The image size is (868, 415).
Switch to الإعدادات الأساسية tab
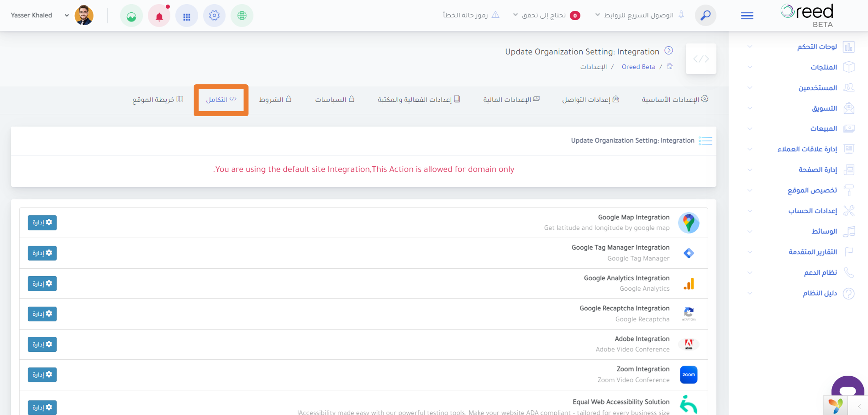674,100
